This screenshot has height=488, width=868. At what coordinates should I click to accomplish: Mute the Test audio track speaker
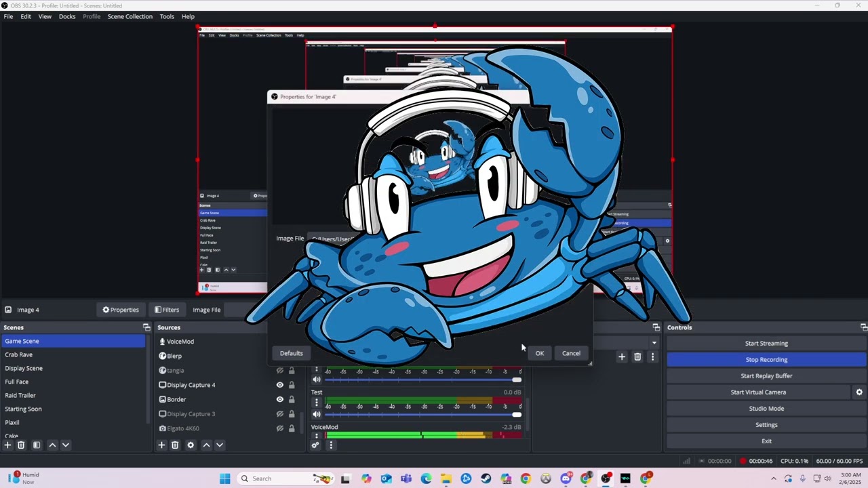click(x=317, y=414)
